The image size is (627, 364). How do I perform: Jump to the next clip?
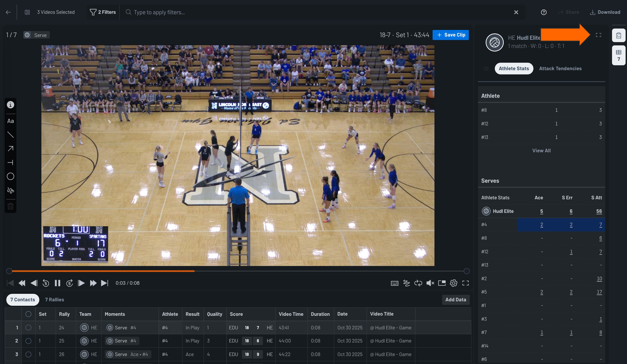[x=105, y=283]
